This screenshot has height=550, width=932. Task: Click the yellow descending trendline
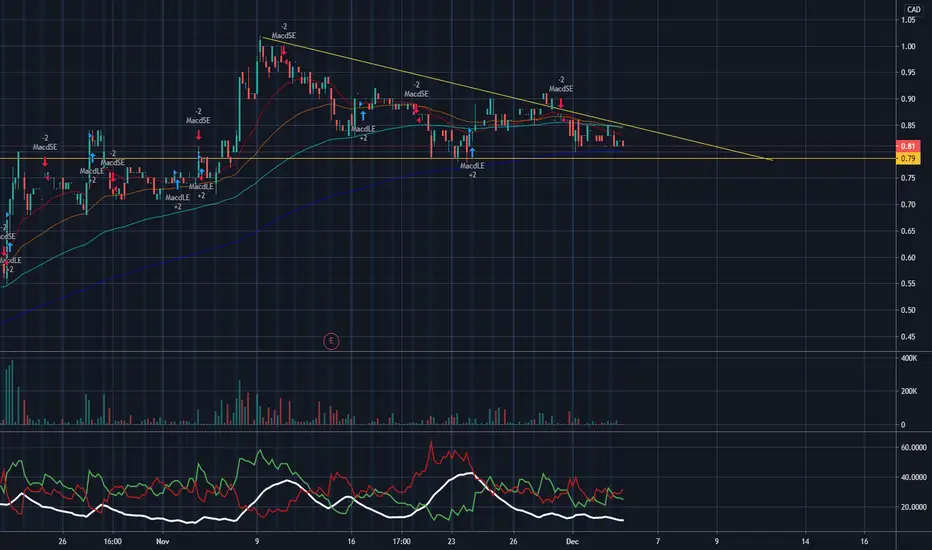517,99
